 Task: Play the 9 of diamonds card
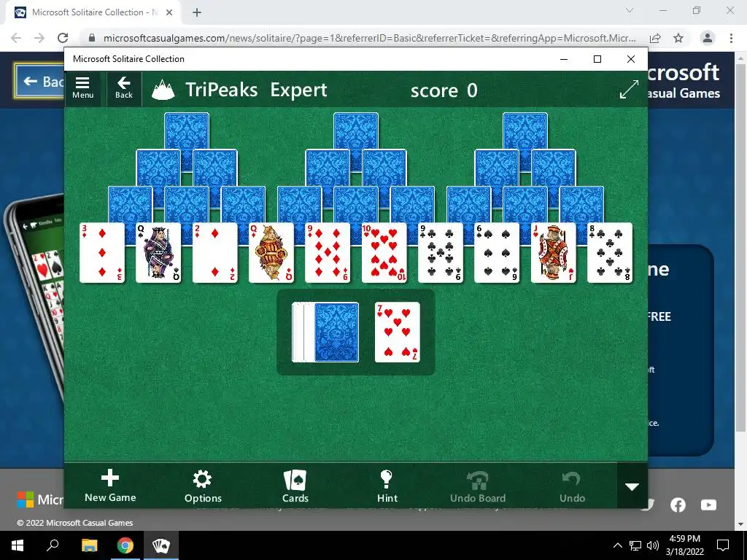point(328,253)
